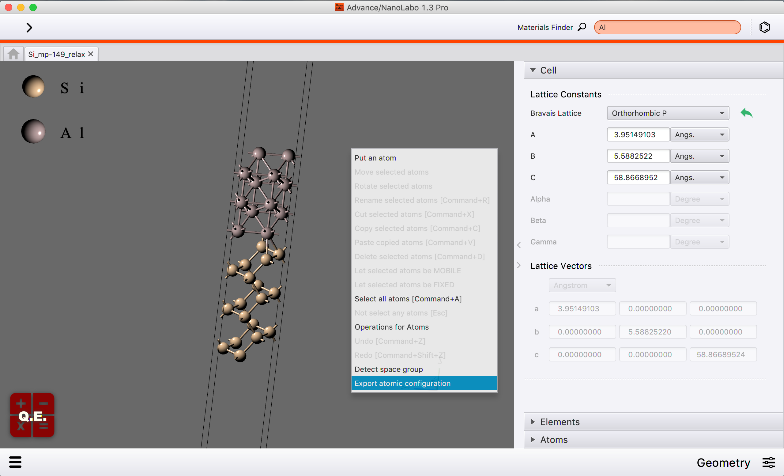This screenshot has height=476, width=784.
Task: Click the home tab icon
Action: [14, 54]
